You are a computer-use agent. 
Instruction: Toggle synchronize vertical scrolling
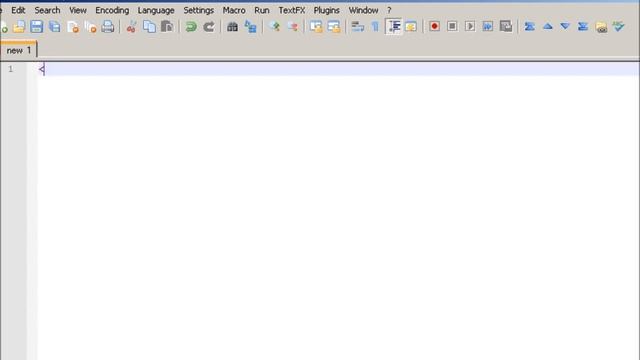coord(316,27)
